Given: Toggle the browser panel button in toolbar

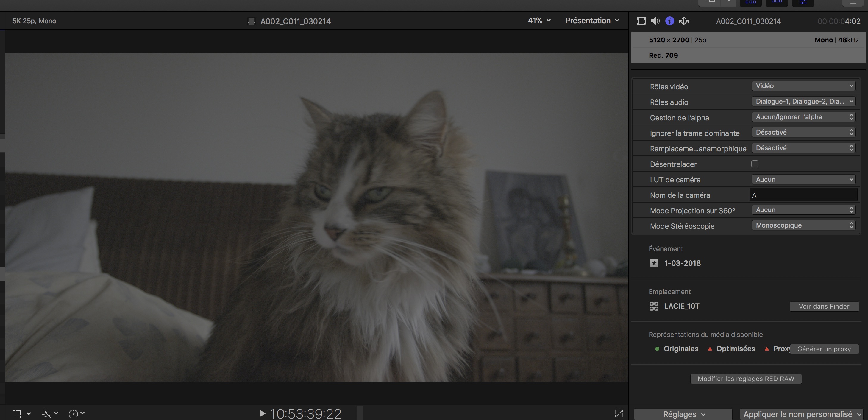Looking at the screenshot, I should coord(750,3).
